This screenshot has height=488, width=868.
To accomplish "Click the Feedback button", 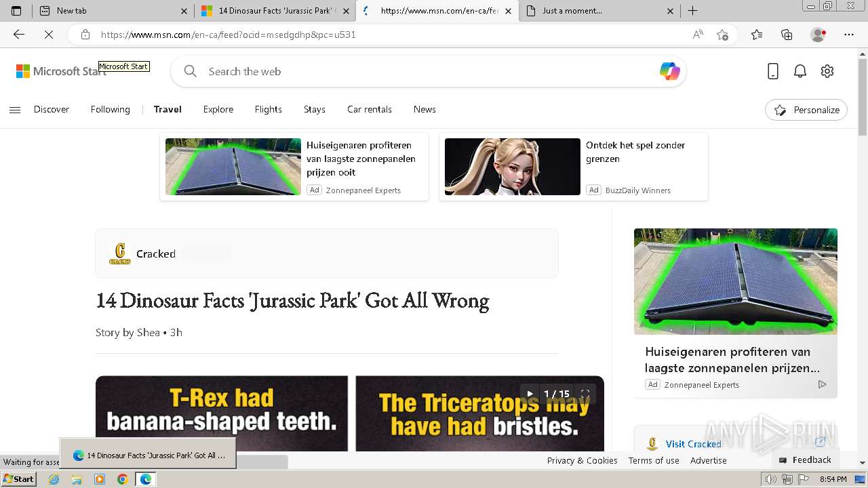I will click(x=806, y=460).
